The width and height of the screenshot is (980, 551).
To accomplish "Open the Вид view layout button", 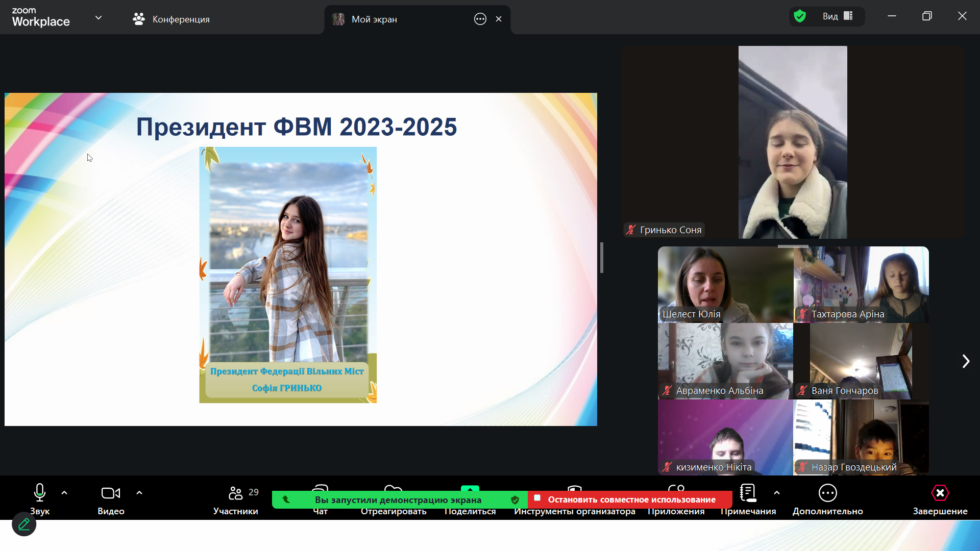I will pos(837,16).
